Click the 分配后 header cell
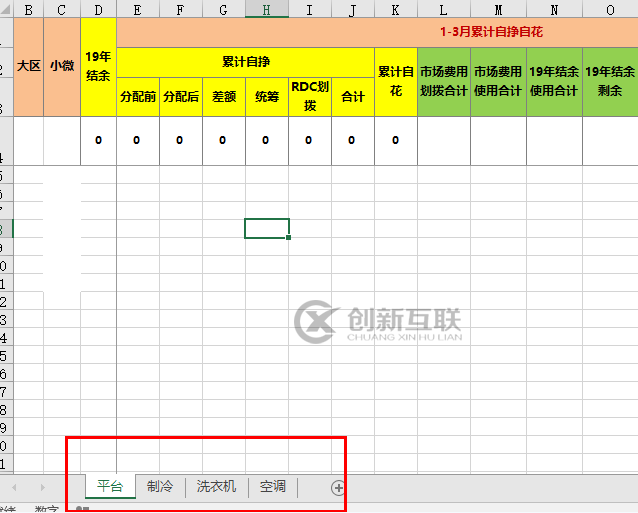Image resolution: width=638 pixels, height=513 pixels. coord(181,97)
